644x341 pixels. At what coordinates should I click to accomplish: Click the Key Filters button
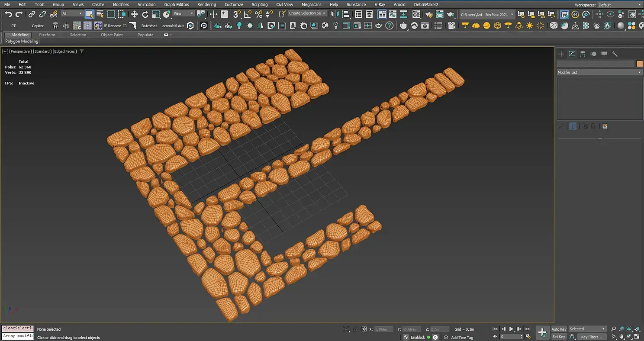click(591, 337)
